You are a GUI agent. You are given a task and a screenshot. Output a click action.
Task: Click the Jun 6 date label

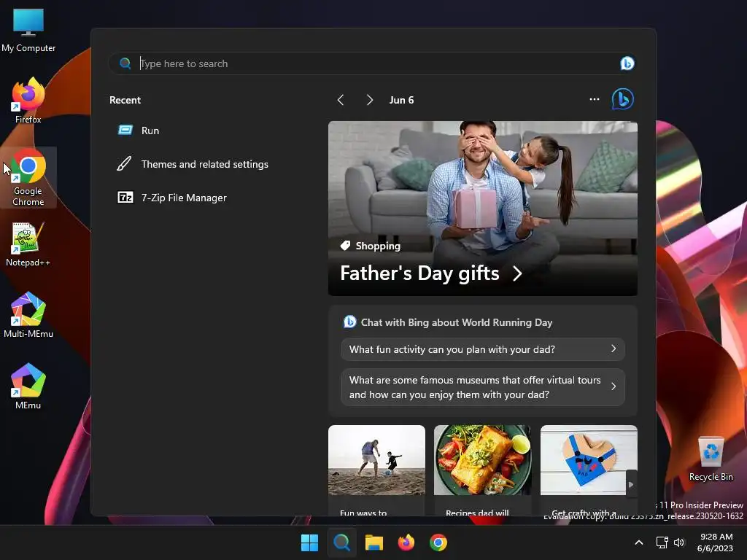click(x=402, y=100)
